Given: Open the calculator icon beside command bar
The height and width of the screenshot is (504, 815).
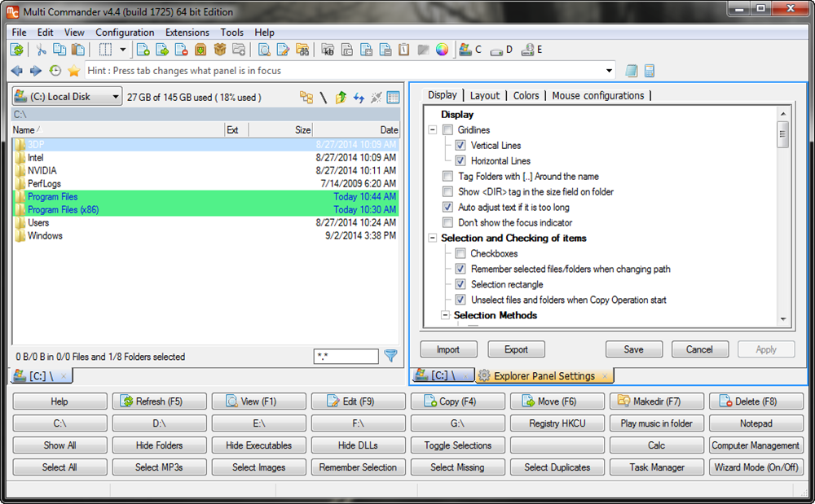Looking at the screenshot, I should coord(650,71).
